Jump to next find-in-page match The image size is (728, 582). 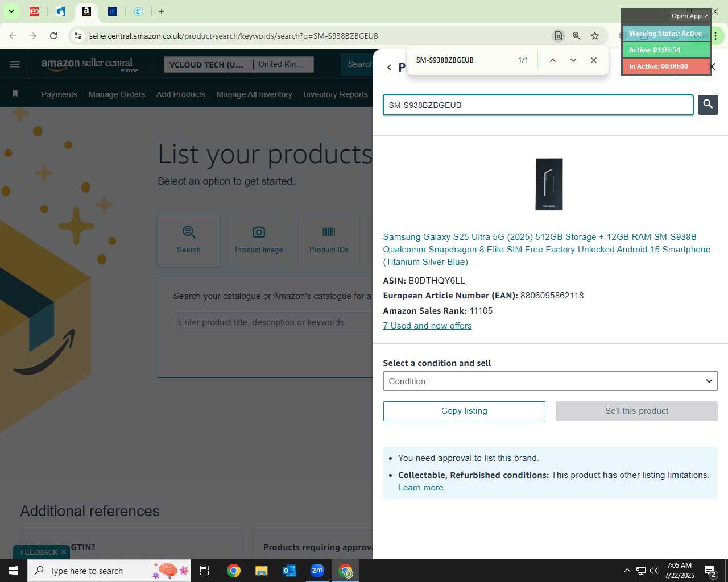(x=573, y=60)
